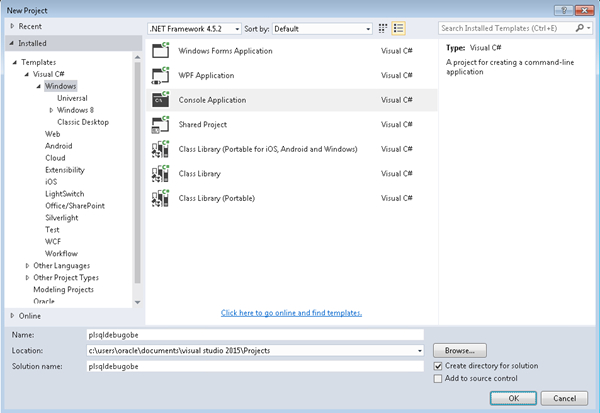
Task: Select the Cloud template category
Action: [x=55, y=158]
